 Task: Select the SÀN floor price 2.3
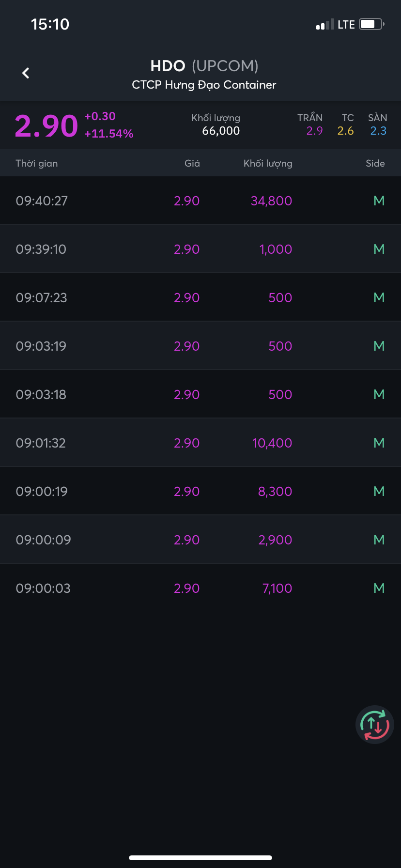tap(378, 131)
